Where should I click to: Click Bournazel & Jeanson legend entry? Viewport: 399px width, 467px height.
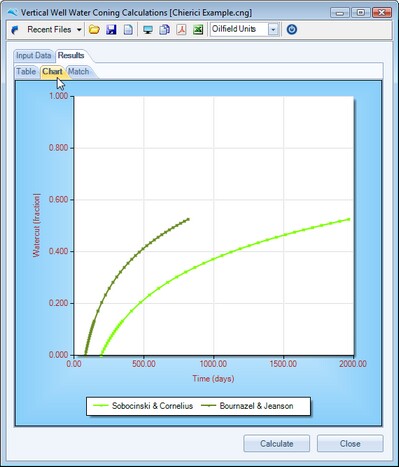tap(247, 406)
